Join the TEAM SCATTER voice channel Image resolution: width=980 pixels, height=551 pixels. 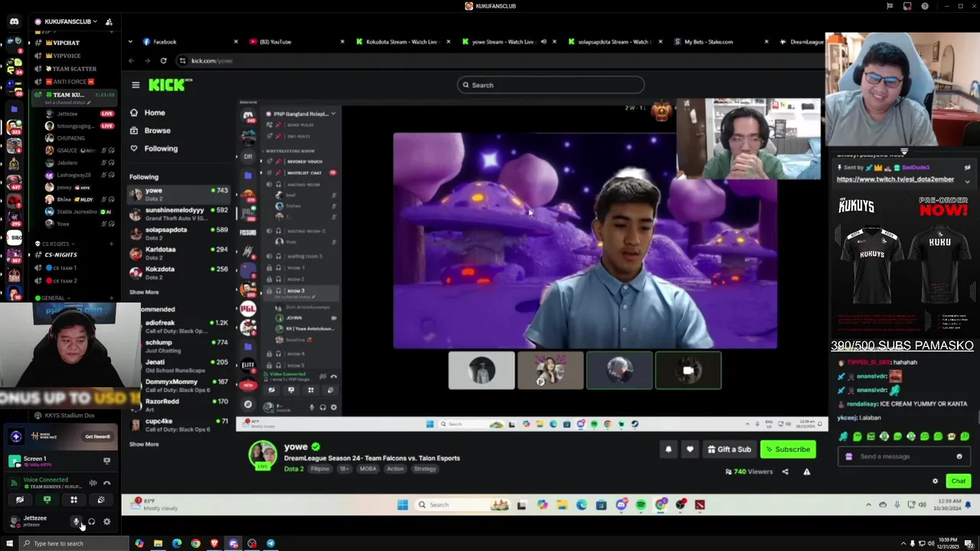[74, 69]
